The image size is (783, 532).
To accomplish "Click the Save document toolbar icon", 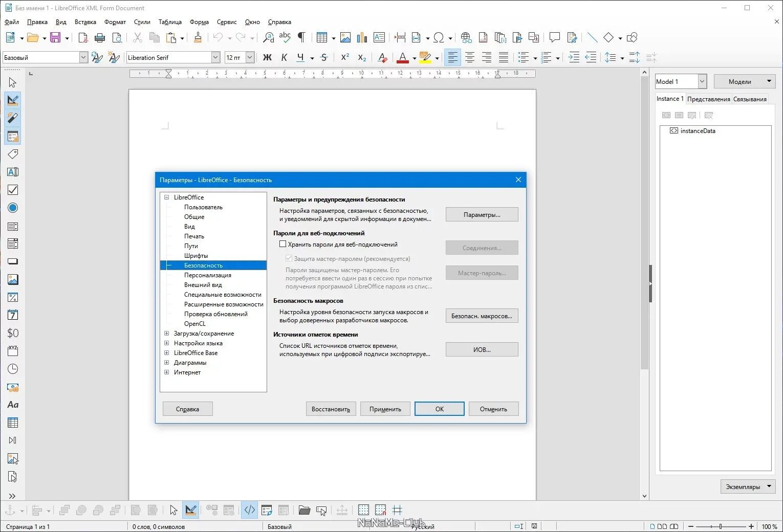I will [55, 37].
